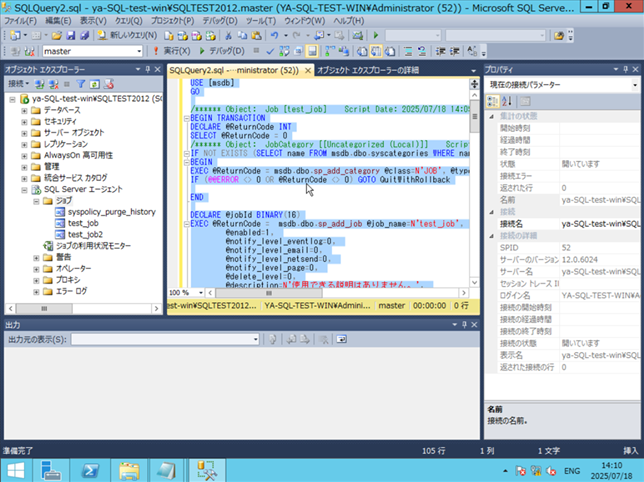Click the editor vertical scrollbar thumb
Image resolution: width=644 pixels, height=482 pixels.
[x=474, y=117]
